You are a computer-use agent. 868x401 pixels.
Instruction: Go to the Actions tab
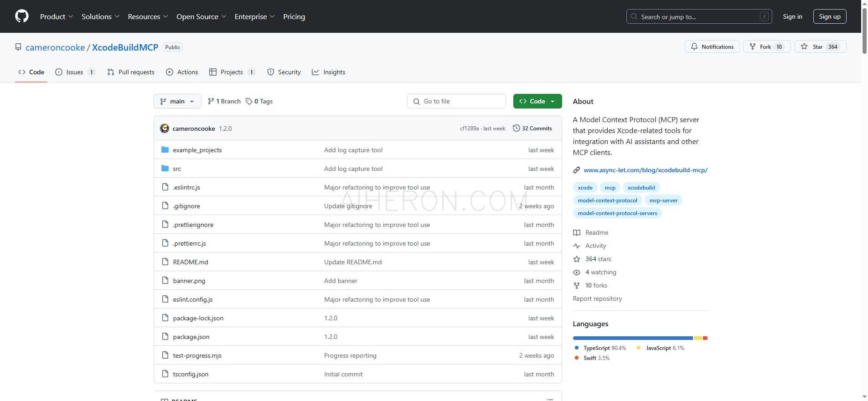182,72
